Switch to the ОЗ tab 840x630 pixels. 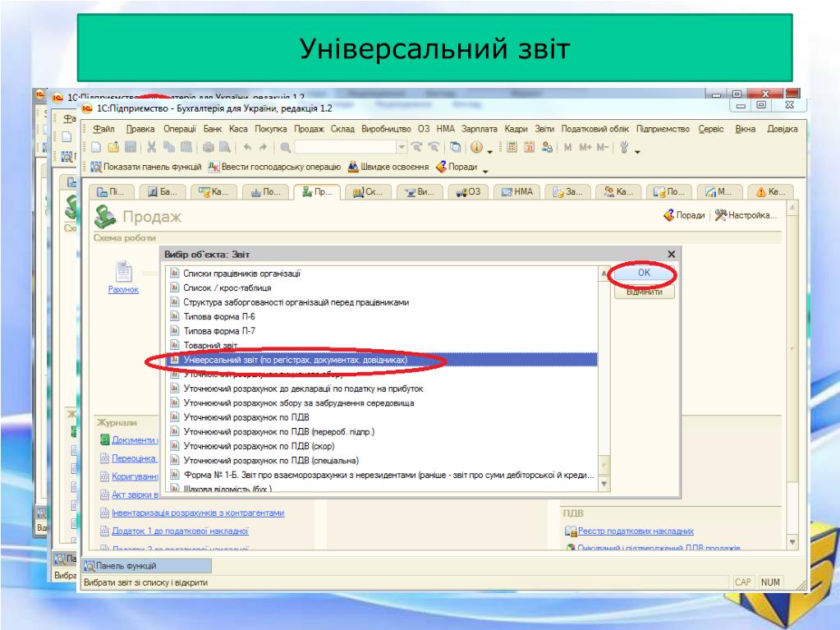tap(468, 191)
